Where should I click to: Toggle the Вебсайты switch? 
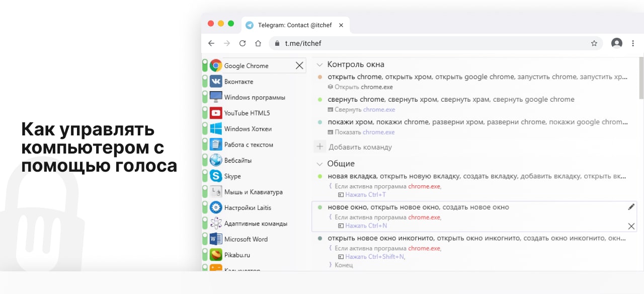205,160
